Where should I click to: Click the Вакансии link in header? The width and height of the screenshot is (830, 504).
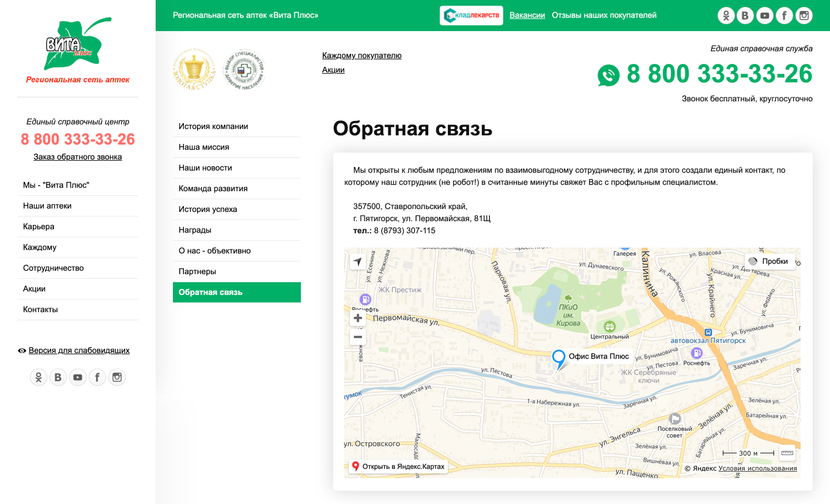(527, 16)
